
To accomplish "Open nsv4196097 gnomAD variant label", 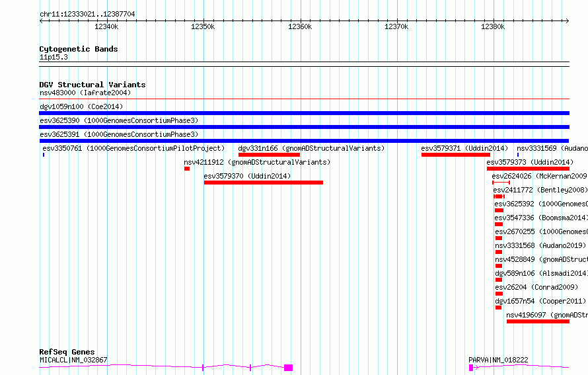I will (547, 315).
